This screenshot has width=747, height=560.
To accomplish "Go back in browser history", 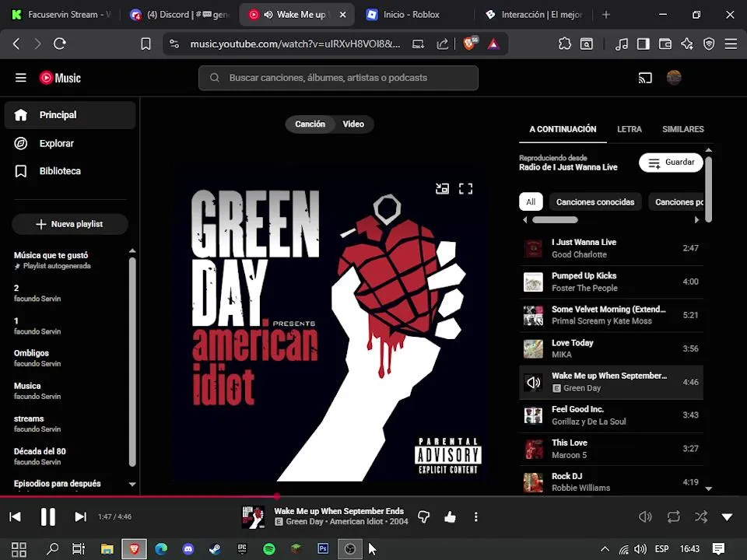I will 16,44.
